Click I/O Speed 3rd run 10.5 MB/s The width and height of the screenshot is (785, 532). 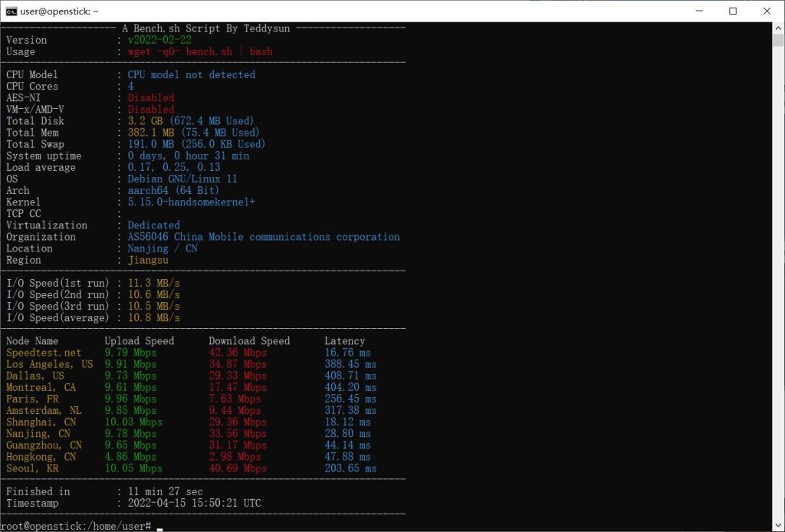(153, 306)
